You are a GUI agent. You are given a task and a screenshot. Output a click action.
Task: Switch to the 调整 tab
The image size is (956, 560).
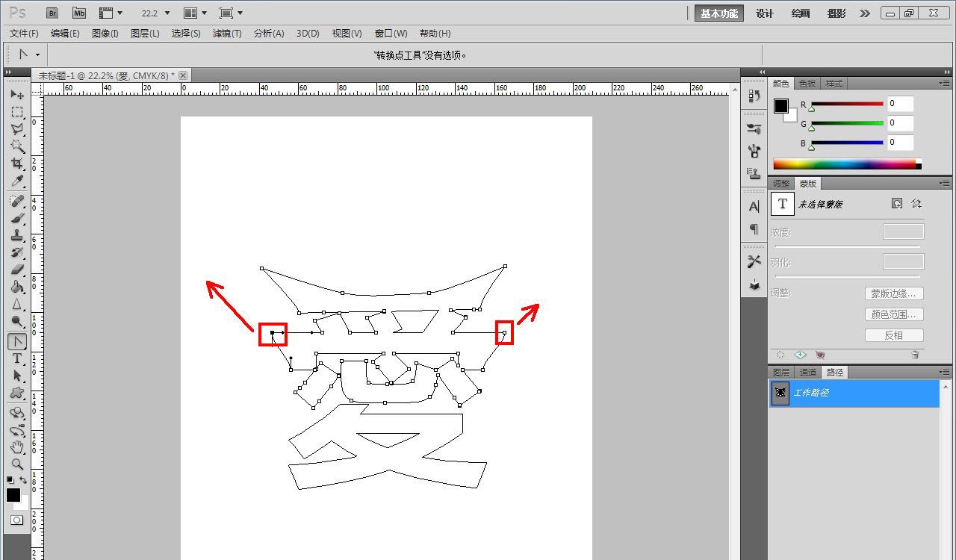[x=781, y=184]
